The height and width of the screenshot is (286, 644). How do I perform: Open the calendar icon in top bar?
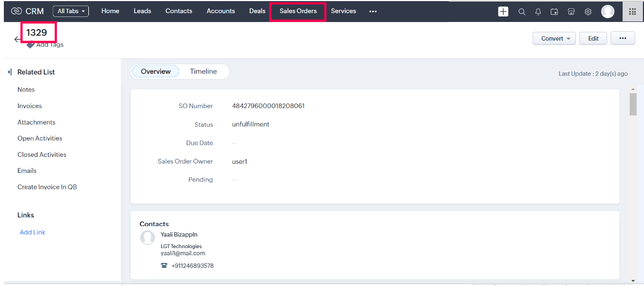coord(555,12)
